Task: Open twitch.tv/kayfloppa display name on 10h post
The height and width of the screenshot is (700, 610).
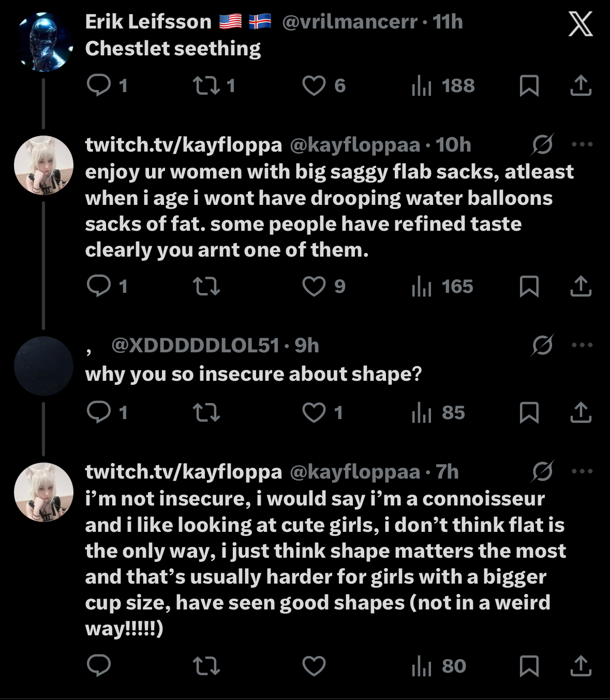Action: [184, 145]
